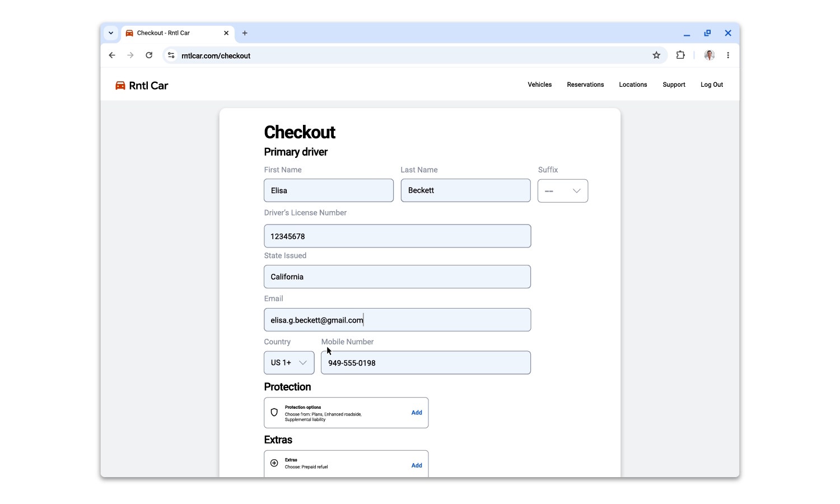Go to the Locations page

click(633, 85)
